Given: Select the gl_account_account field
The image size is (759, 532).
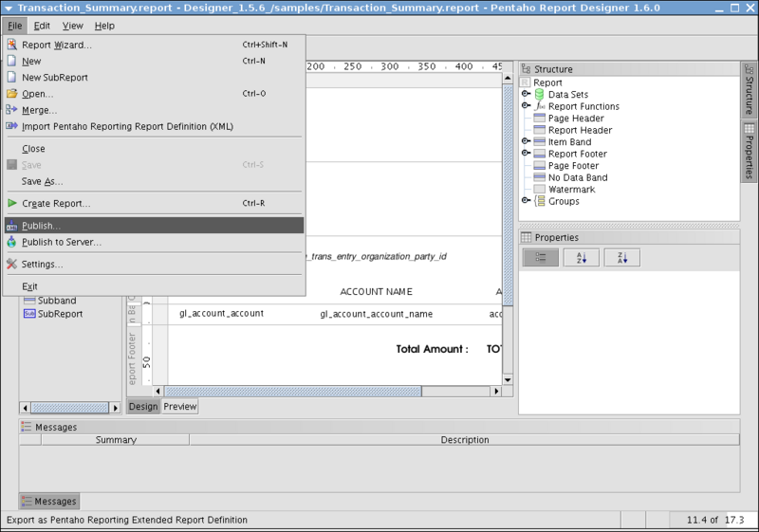Looking at the screenshot, I should click(222, 313).
